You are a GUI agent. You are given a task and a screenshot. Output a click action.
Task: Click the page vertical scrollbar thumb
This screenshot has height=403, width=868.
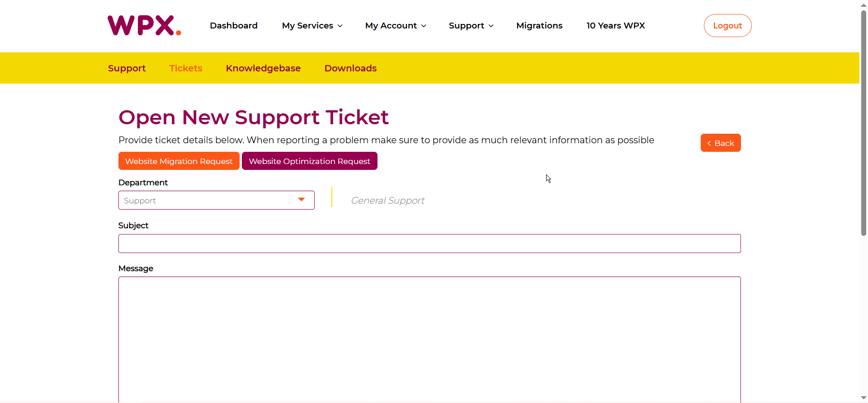click(863, 122)
